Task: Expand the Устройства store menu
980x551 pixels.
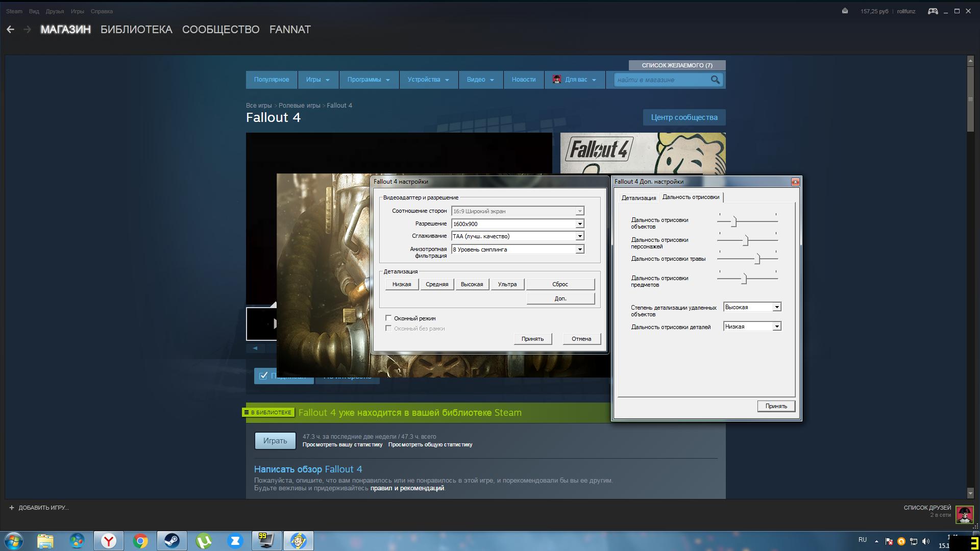Action: [428, 80]
